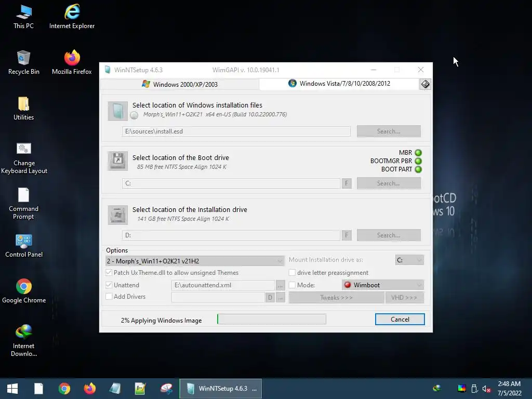The width and height of the screenshot is (532, 399).
Task: Click the download manager tray icon
Action: coord(437,388)
